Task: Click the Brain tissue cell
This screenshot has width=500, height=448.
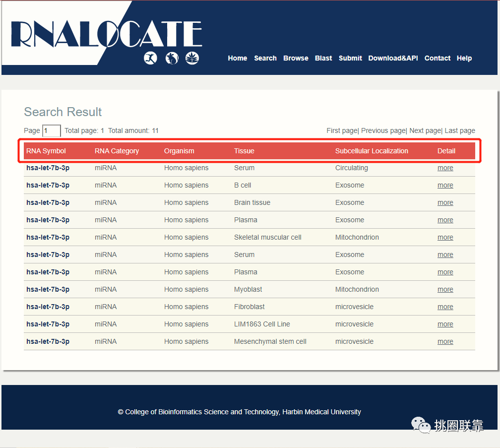Action: click(252, 202)
